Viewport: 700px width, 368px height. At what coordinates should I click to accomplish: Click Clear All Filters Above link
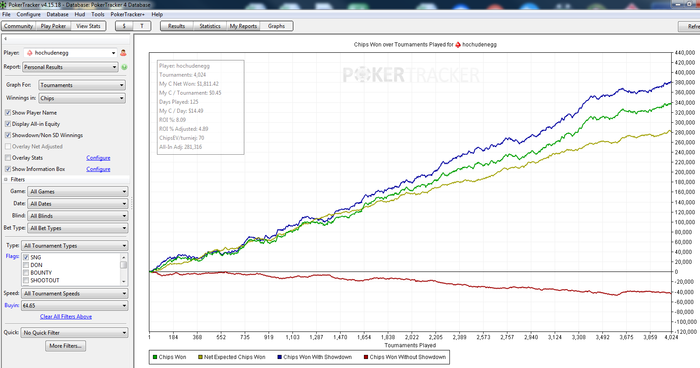(x=66, y=317)
